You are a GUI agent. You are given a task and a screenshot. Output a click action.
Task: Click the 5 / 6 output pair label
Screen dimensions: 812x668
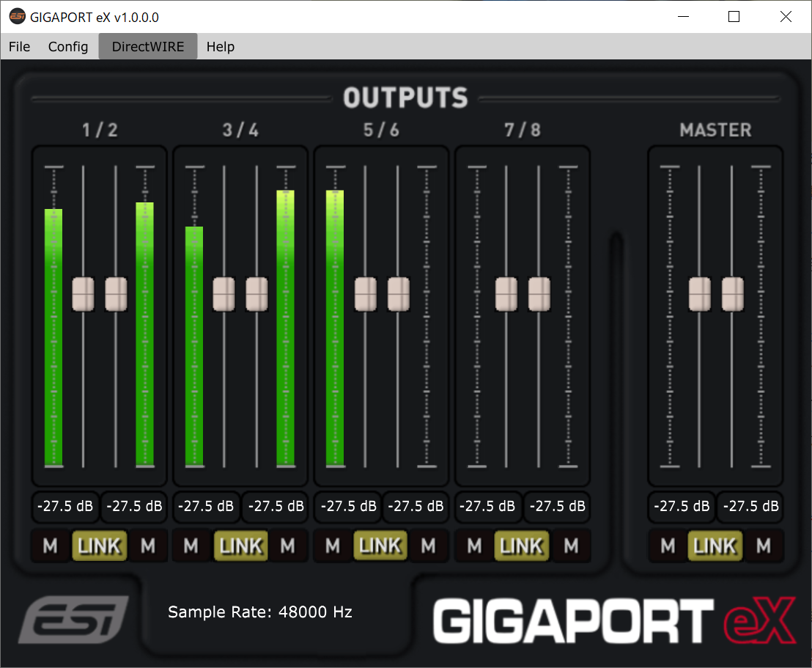pos(381,130)
